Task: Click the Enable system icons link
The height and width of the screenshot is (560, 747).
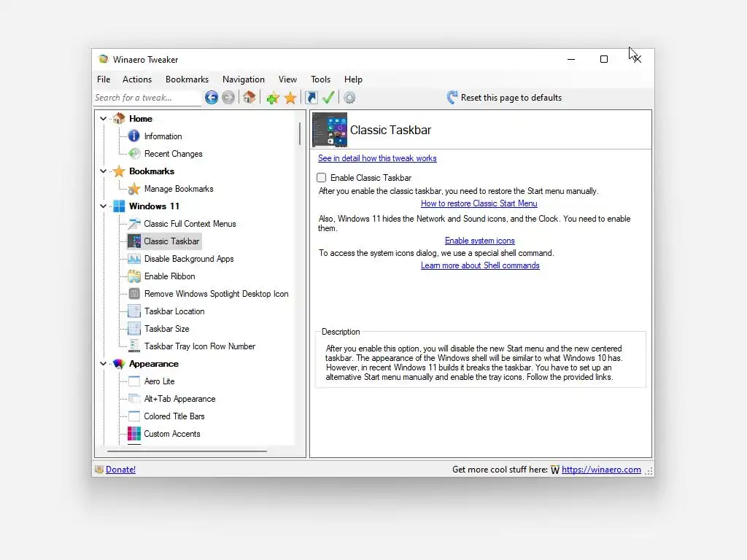Action: point(480,241)
